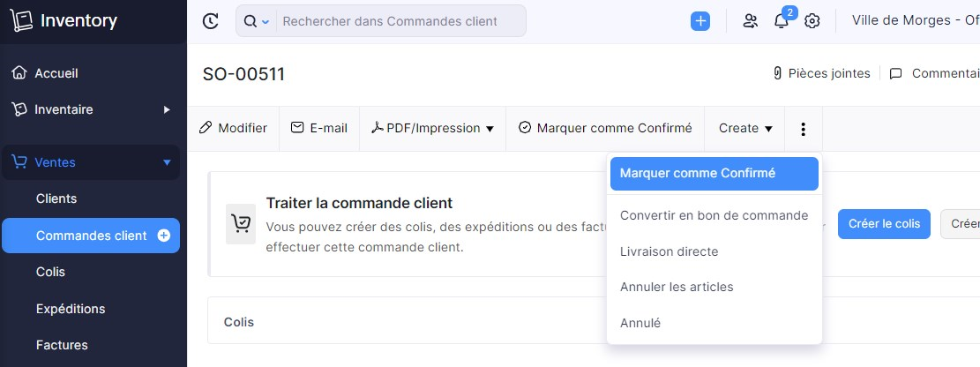Screen dimensions: 980x367
Task: Open the notifications bell icon
Action: coord(782,21)
